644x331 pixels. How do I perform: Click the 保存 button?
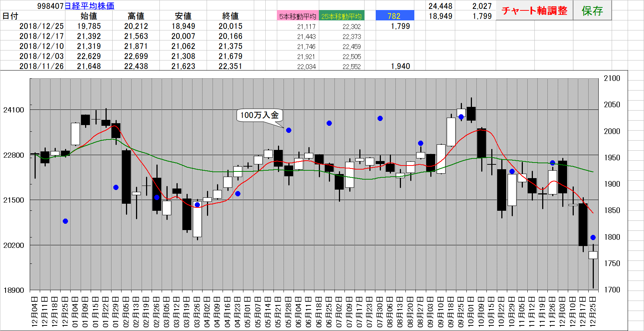pyautogui.click(x=592, y=10)
